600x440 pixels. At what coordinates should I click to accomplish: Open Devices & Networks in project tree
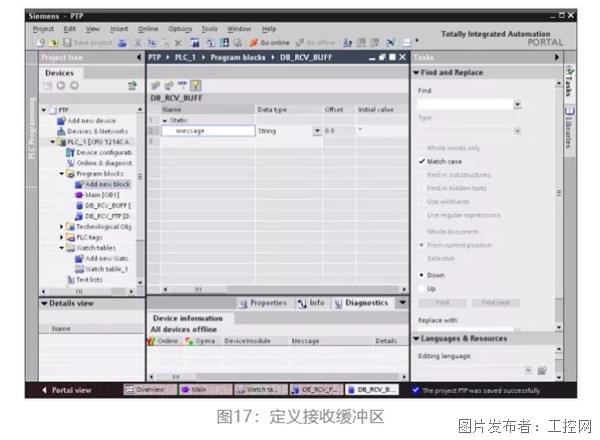[x=98, y=131]
